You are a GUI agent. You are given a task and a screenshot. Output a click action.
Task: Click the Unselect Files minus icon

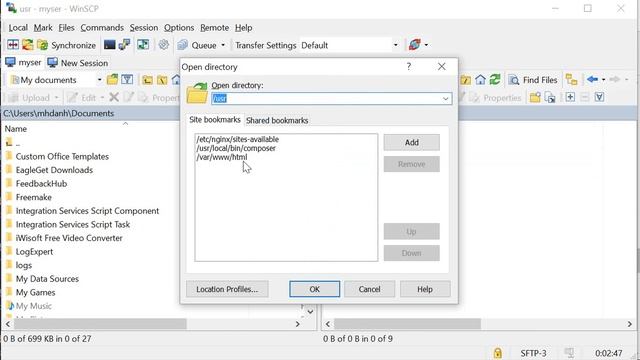tap(584, 97)
